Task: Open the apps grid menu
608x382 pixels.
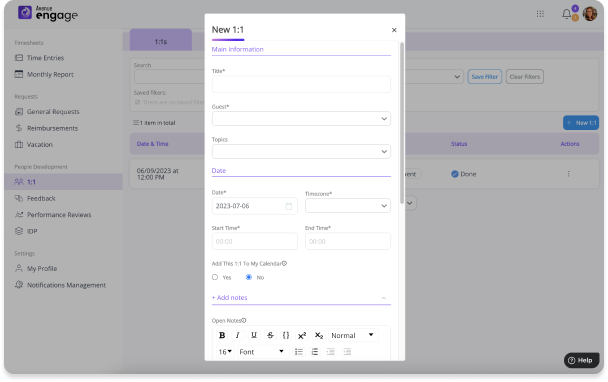Action: pos(540,14)
